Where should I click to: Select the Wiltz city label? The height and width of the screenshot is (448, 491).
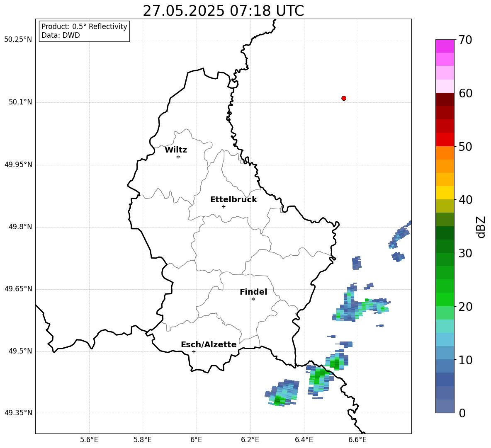coord(176,150)
